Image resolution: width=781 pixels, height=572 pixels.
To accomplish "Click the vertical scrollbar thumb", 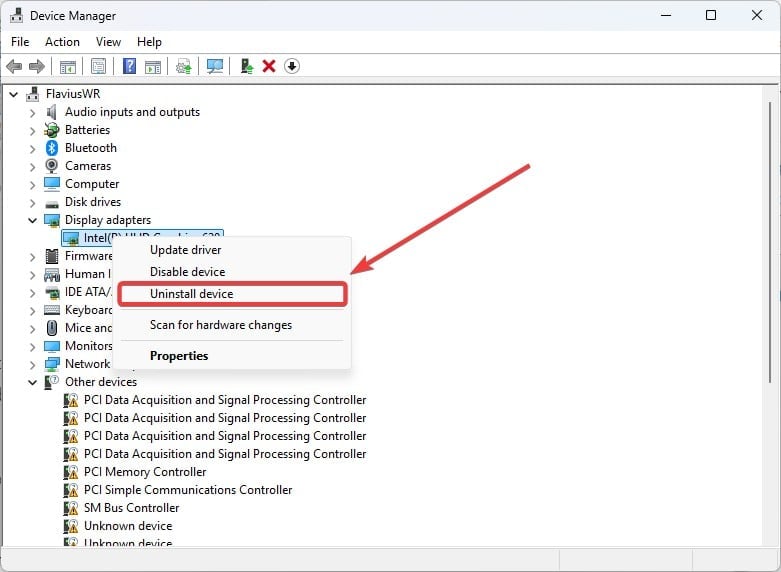I will [770, 242].
